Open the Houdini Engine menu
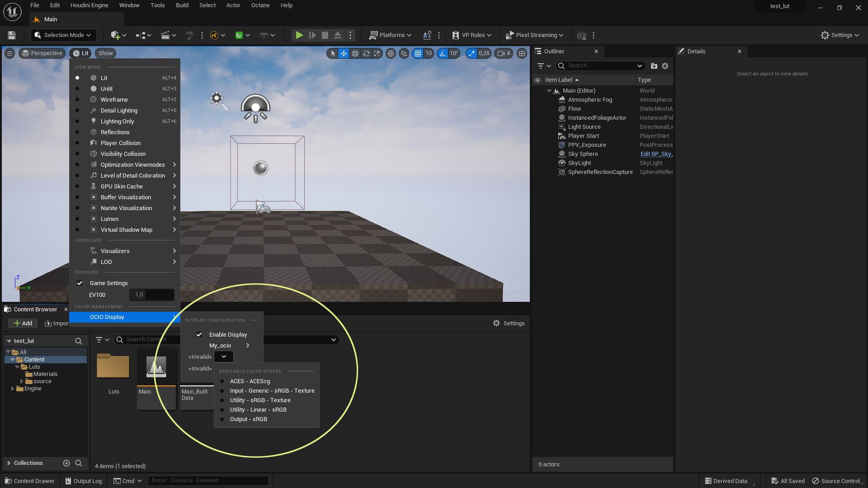Image resolution: width=868 pixels, height=488 pixels. pos(90,5)
